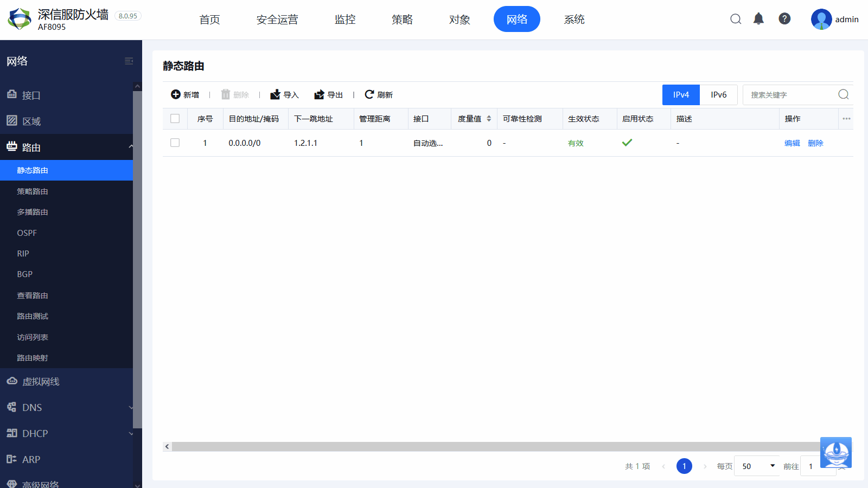The width and height of the screenshot is (868, 488).
Task: Open the floating assistant robot icon
Action: (x=835, y=452)
